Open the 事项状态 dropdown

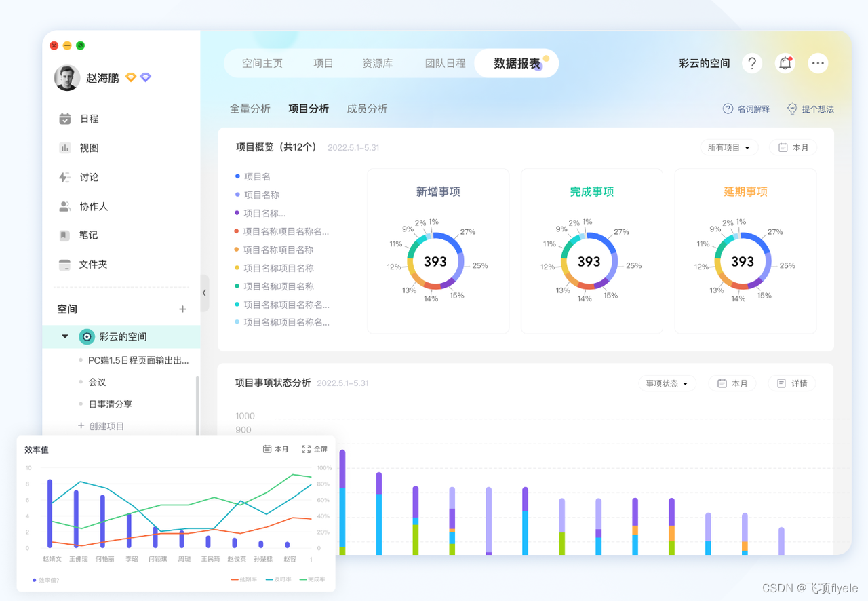pos(667,383)
